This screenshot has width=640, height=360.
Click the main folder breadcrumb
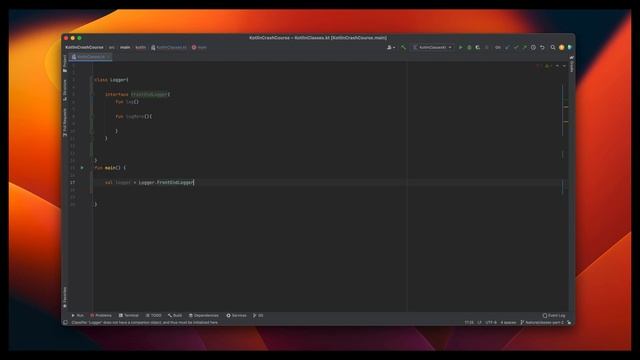click(125, 47)
